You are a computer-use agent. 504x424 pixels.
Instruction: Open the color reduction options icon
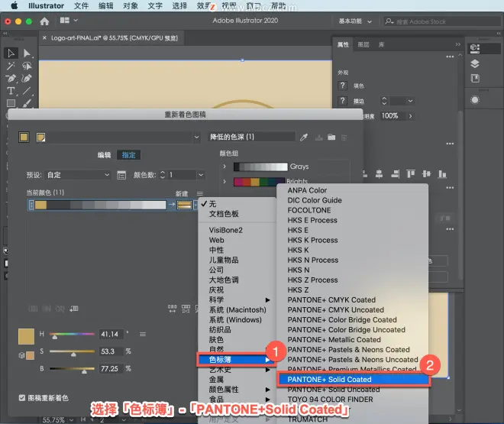121,175
